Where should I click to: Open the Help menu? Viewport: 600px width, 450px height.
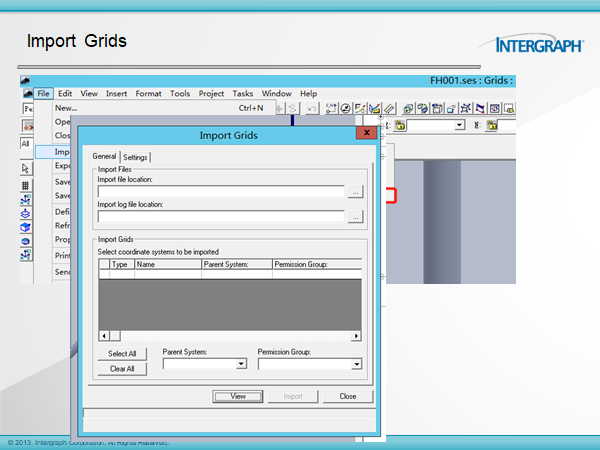pos(308,94)
